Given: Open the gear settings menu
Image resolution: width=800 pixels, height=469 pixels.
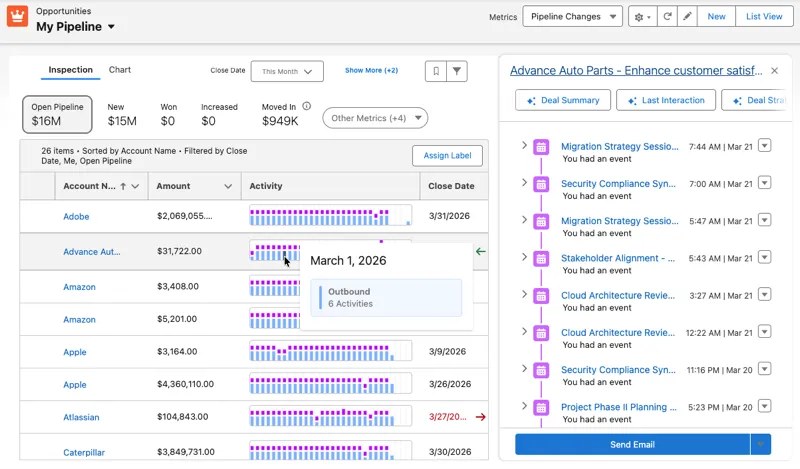Looking at the screenshot, I should [642, 16].
